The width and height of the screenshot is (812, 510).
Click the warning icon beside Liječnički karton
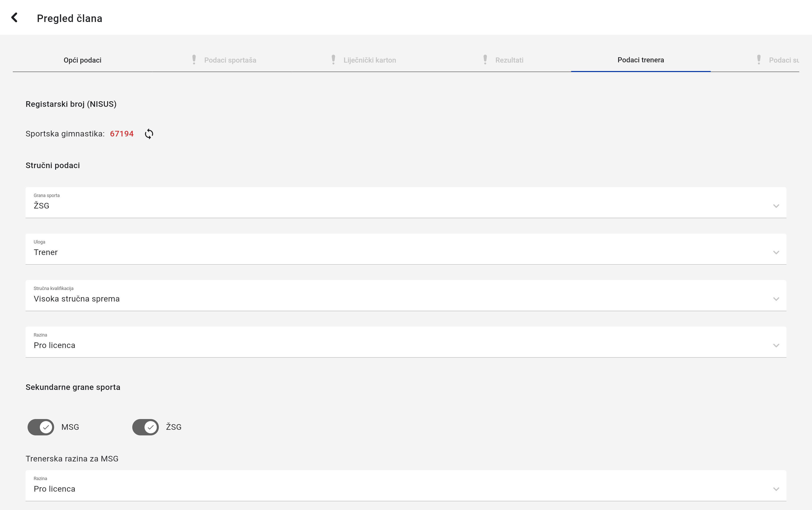click(333, 60)
